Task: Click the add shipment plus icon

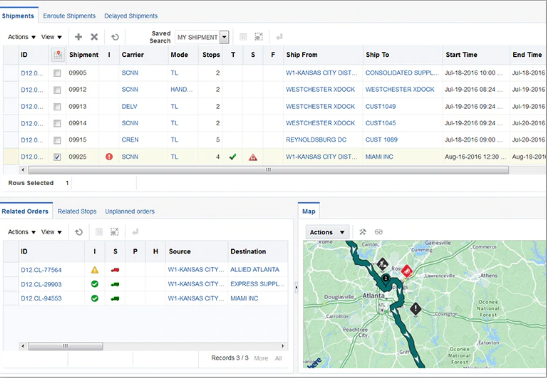Action: tap(78, 37)
